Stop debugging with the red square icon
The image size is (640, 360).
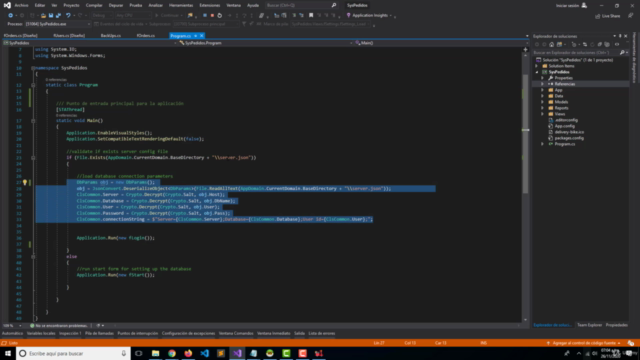(x=212, y=16)
